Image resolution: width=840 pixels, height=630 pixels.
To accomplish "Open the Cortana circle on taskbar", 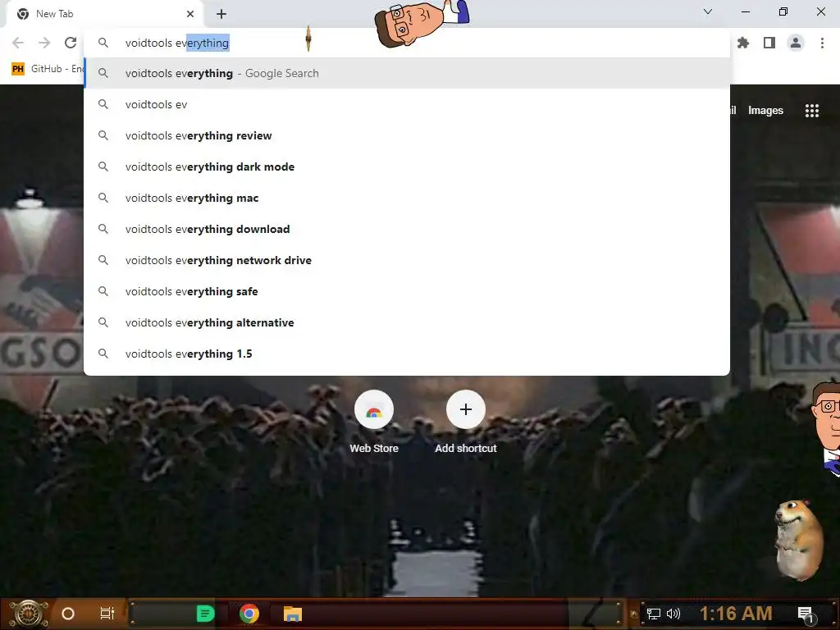I will [x=67, y=614].
